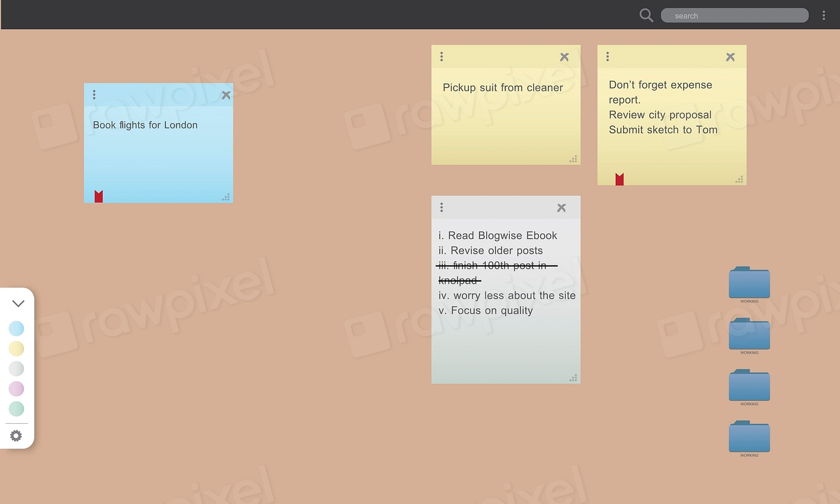Select the yellow note color swatch
The width and height of the screenshot is (840, 504).
click(x=16, y=349)
